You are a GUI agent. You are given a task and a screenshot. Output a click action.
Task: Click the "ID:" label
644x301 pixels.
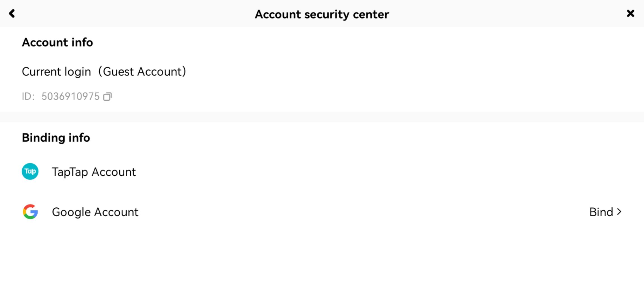[28, 96]
